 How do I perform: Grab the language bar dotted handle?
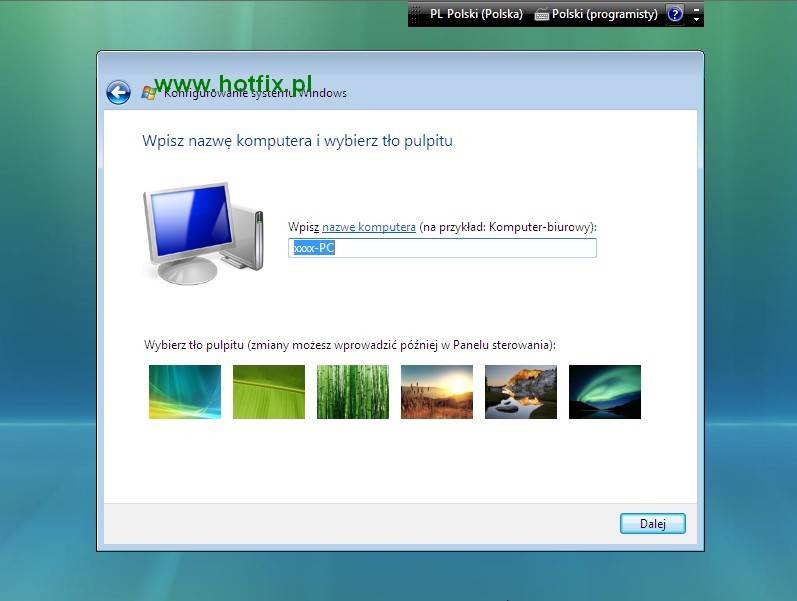(x=414, y=14)
